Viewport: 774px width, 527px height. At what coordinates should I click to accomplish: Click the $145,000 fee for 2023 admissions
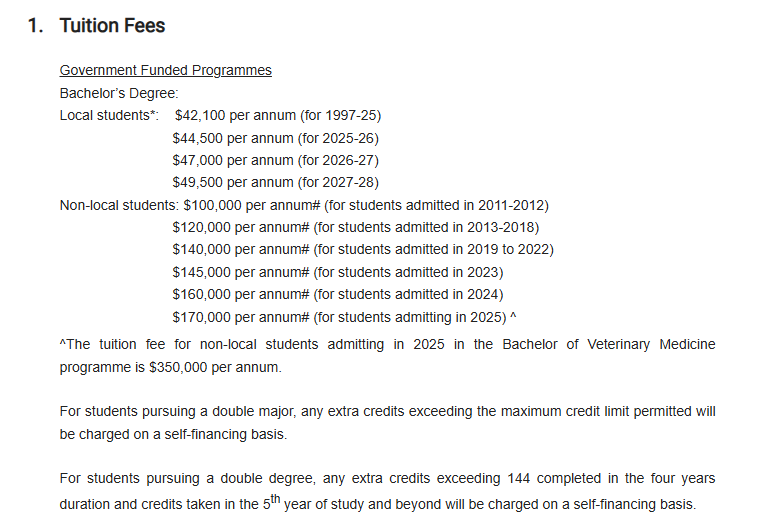click(x=337, y=271)
